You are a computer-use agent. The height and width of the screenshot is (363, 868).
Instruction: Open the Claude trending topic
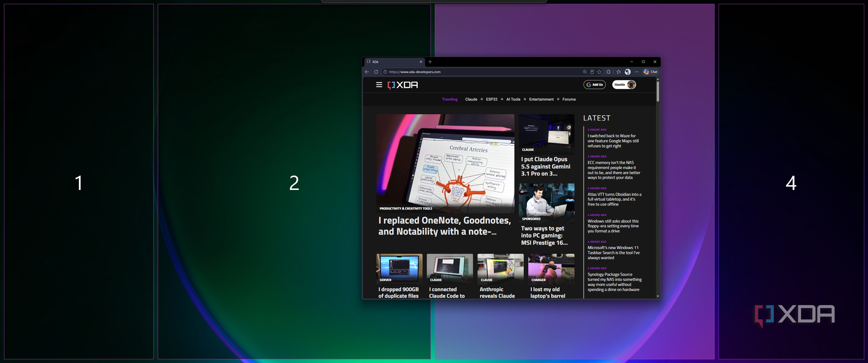(471, 99)
